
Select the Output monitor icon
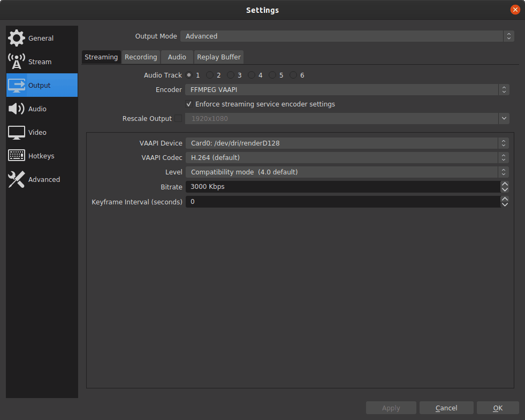pyautogui.click(x=17, y=86)
